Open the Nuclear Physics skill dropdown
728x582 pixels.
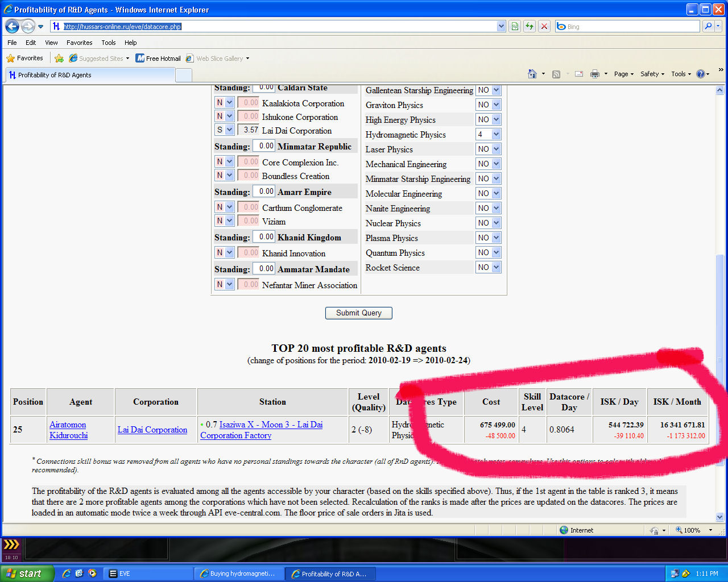pyautogui.click(x=489, y=223)
